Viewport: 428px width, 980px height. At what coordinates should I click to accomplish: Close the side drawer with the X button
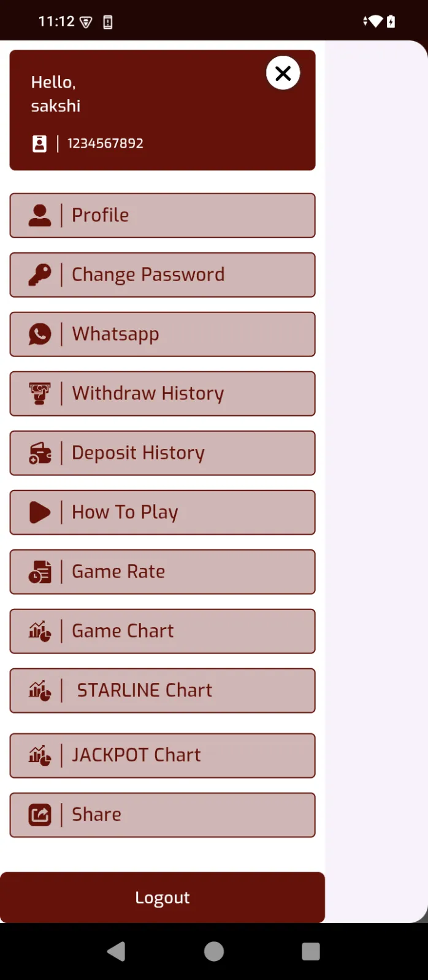[x=283, y=73]
